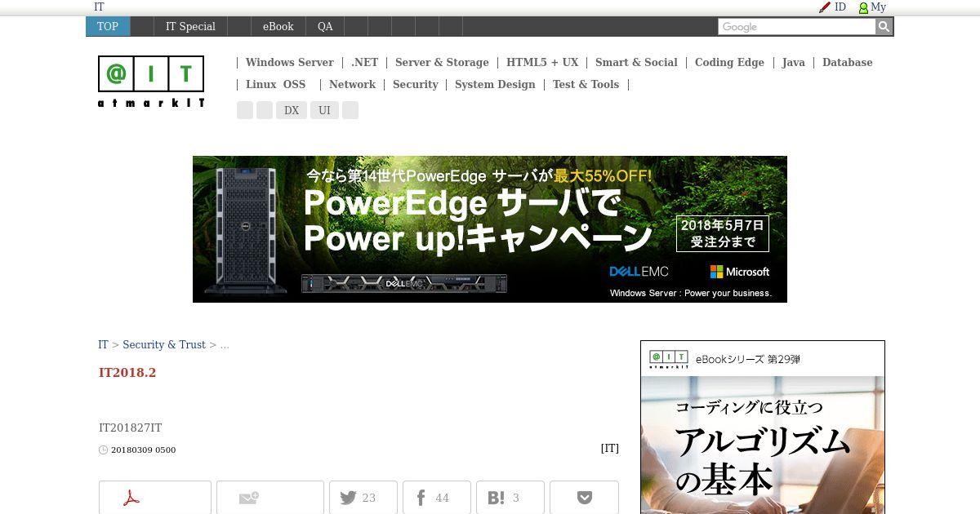980x514 pixels.
Task: Go to .NET section
Action: click(364, 62)
